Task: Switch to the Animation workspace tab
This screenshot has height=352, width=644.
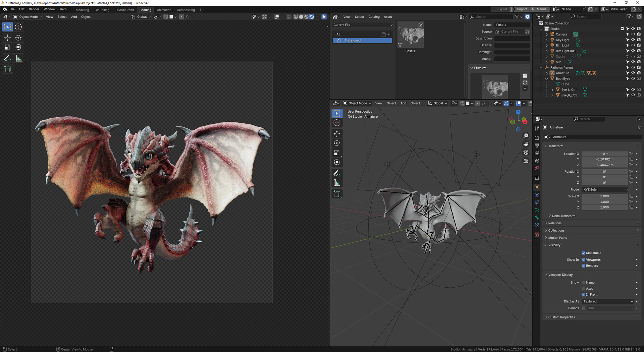Action: click(x=164, y=10)
